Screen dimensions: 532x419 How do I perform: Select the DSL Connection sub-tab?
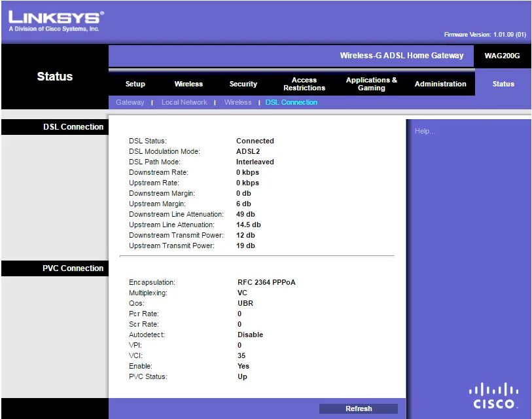coord(291,102)
